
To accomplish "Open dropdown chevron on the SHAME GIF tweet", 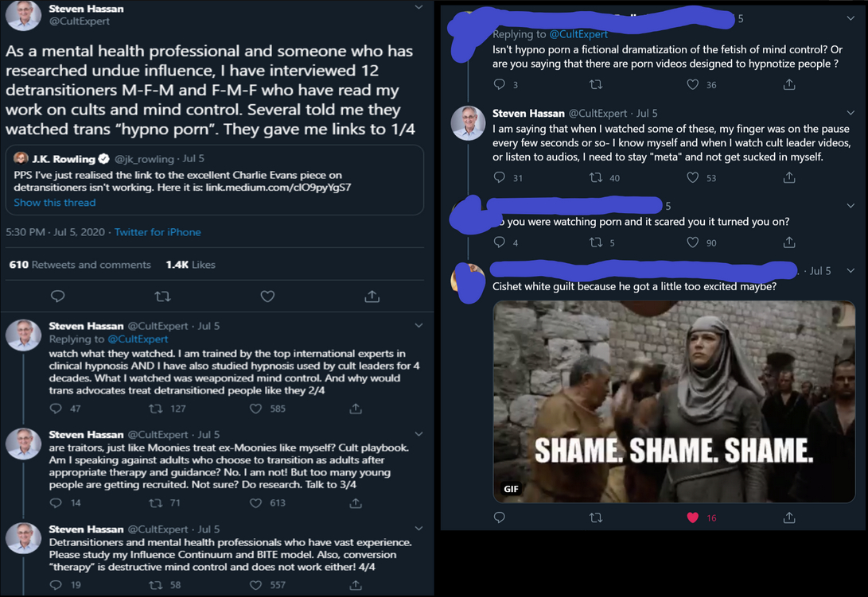I will coord(850,271).
